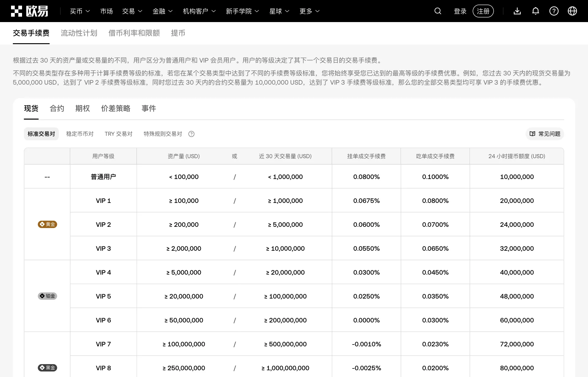
Task: Switch to the 流动性计划 tab
Action: click(x=79, y=33)
